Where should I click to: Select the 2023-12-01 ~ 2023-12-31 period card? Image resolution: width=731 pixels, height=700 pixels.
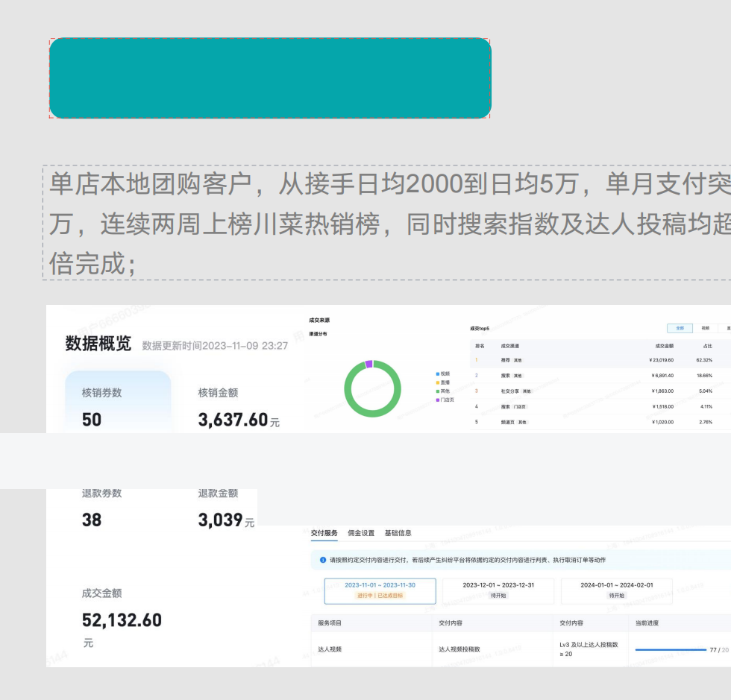tap(498, 591)
